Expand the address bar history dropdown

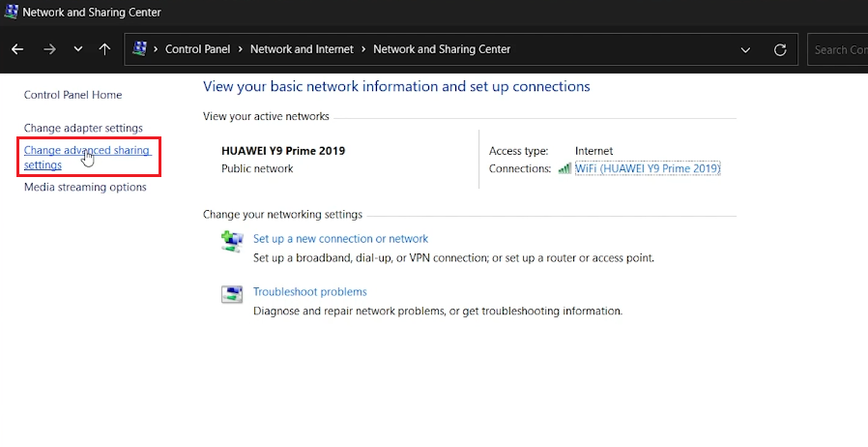[745, 49]
